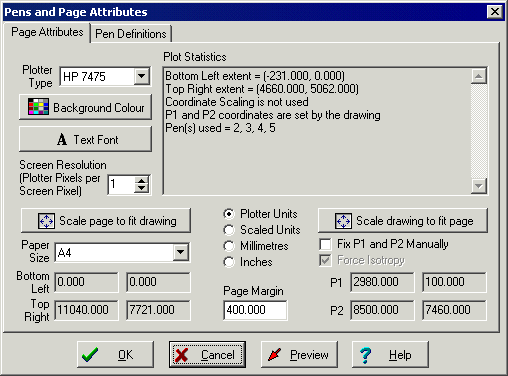Expand the Paper Size A4 dropdown

coord(181,252)
